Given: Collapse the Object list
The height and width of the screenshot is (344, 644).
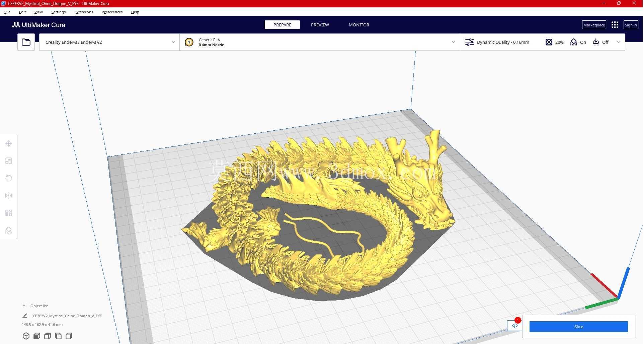Looking at the screenshot, I should coord(24,306).
